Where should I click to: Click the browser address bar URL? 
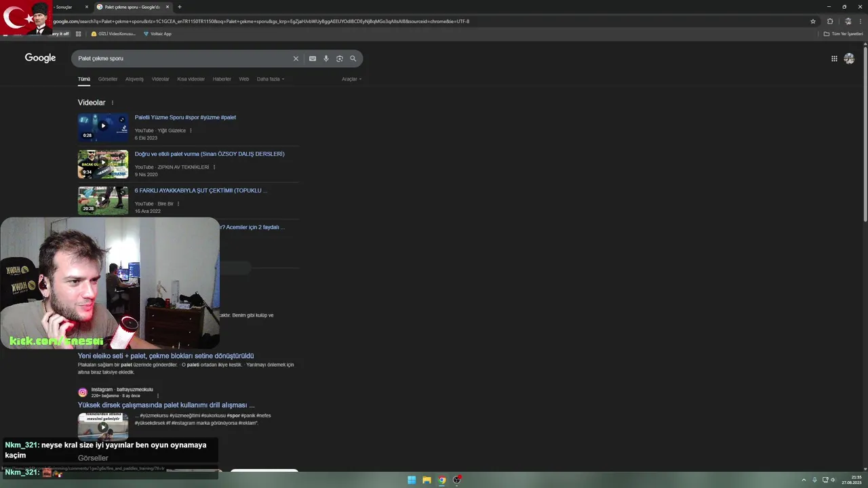tap(261, 21)
